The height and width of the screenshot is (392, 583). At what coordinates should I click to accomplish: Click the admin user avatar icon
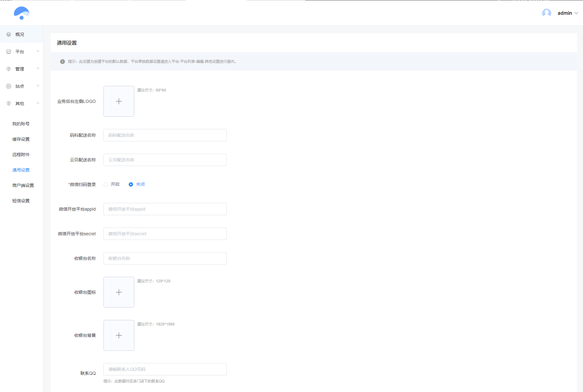546,13
